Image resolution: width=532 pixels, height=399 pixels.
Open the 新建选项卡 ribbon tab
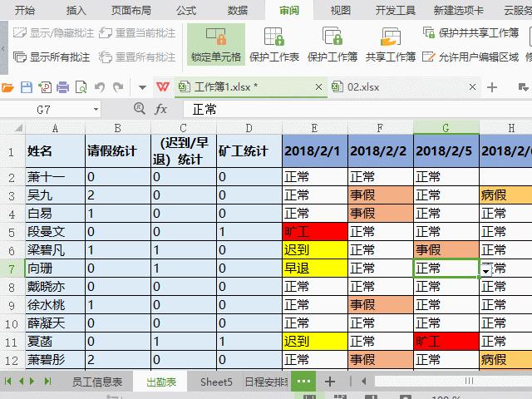pos(459,10)
